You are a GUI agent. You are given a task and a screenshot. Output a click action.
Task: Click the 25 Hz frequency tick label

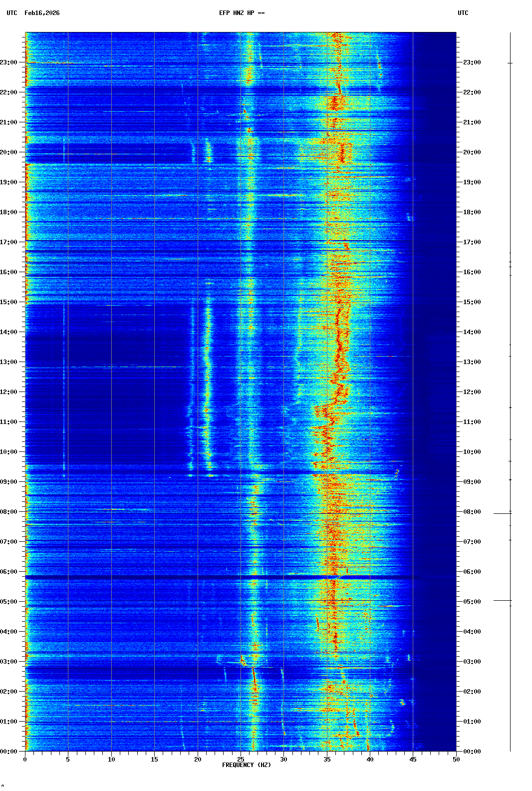coord(241,759)
